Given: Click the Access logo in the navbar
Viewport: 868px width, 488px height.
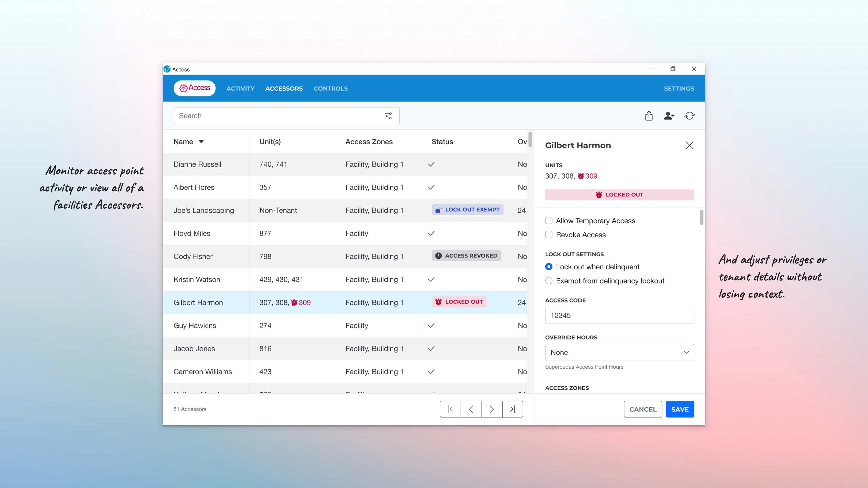Looking at the screenshot, I should coord(194,88).
